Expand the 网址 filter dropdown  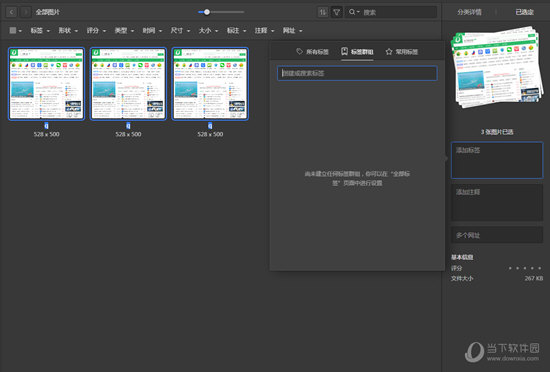click(x=293, y=31)
